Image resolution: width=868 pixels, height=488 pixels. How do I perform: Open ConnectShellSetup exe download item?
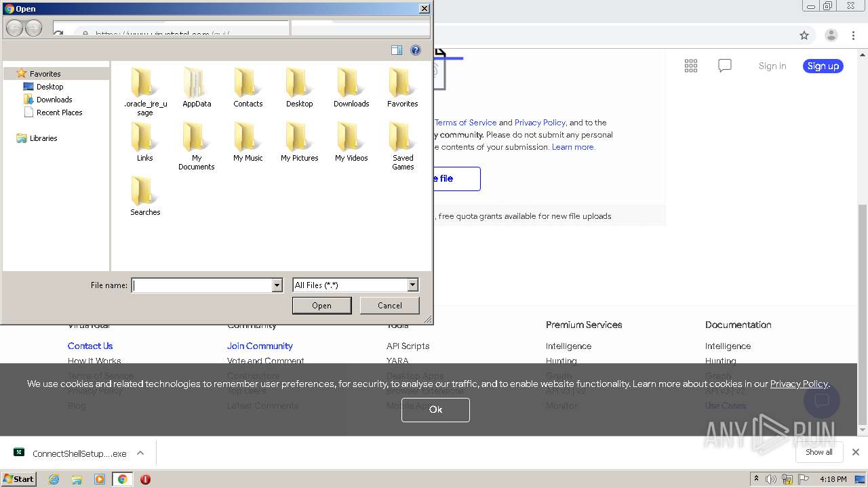pos(71,453)
